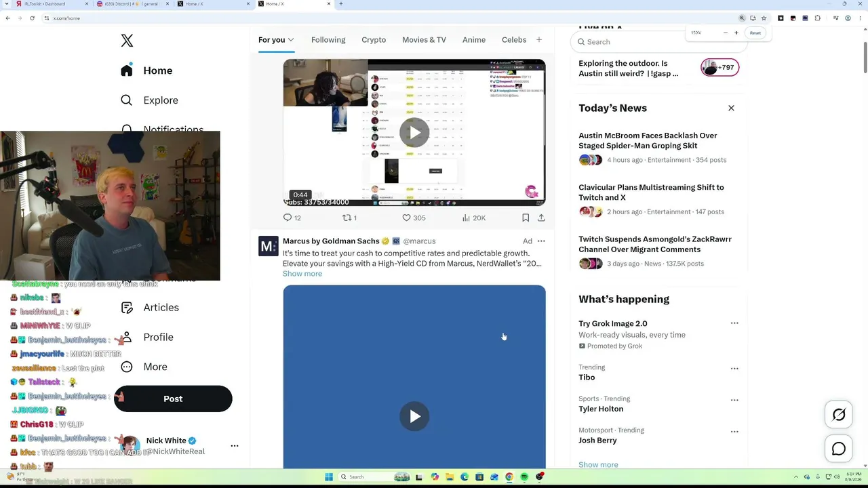Expand the Marcus ad text with Show more
Viewport: 868px width, 488px height.
pos(302,274)
